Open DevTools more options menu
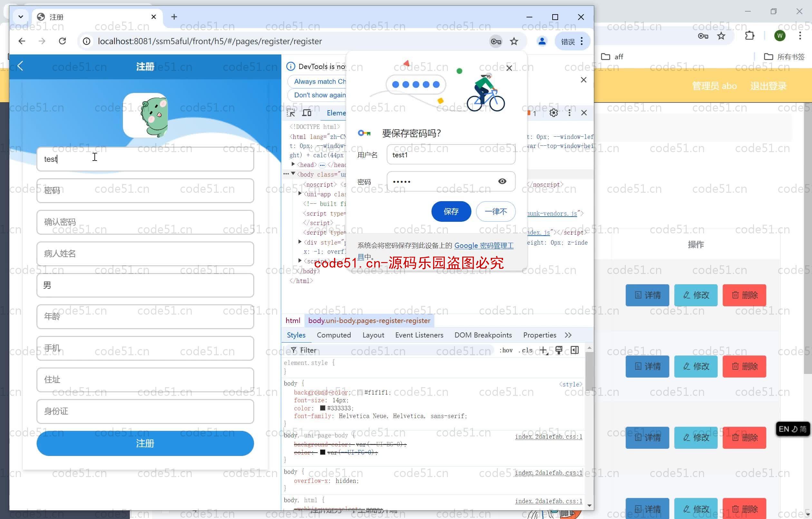 coord(570,113)
